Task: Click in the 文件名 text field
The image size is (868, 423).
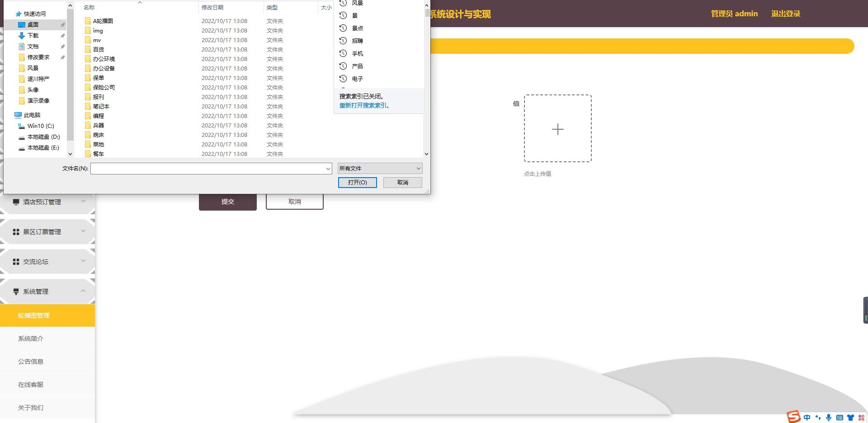Action: tap(208, 169)
